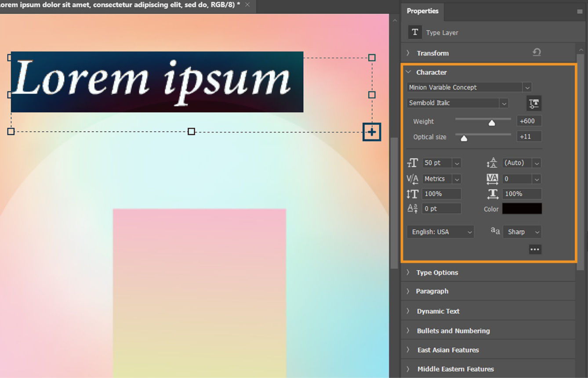Switch to the Properties tab
Image resolution: width=588 pixels, height=378 pixels.
[422, 11]
